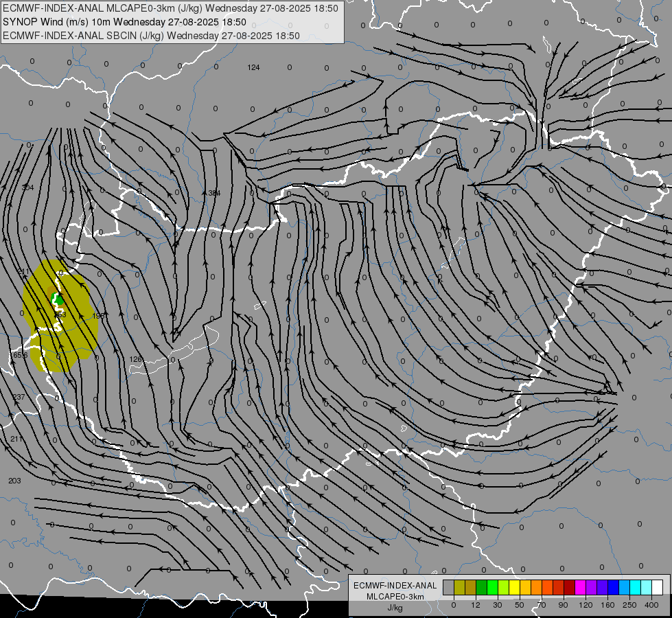Click the station value 65.6

coord(20,355)
